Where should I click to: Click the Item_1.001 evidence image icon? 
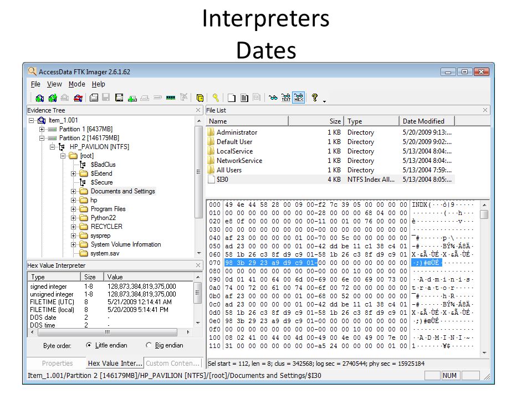(42, 120)
